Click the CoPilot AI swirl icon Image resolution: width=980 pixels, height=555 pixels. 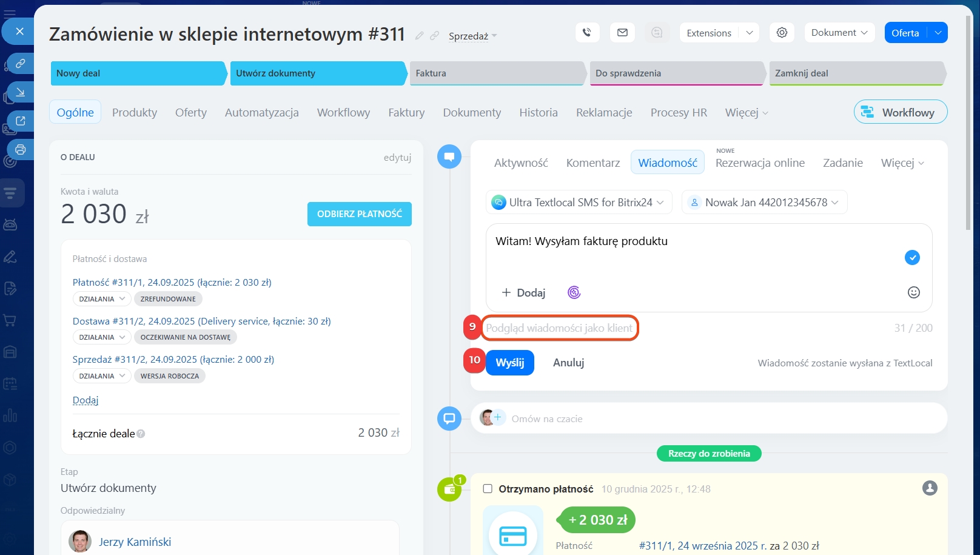[x=574, y=292]
